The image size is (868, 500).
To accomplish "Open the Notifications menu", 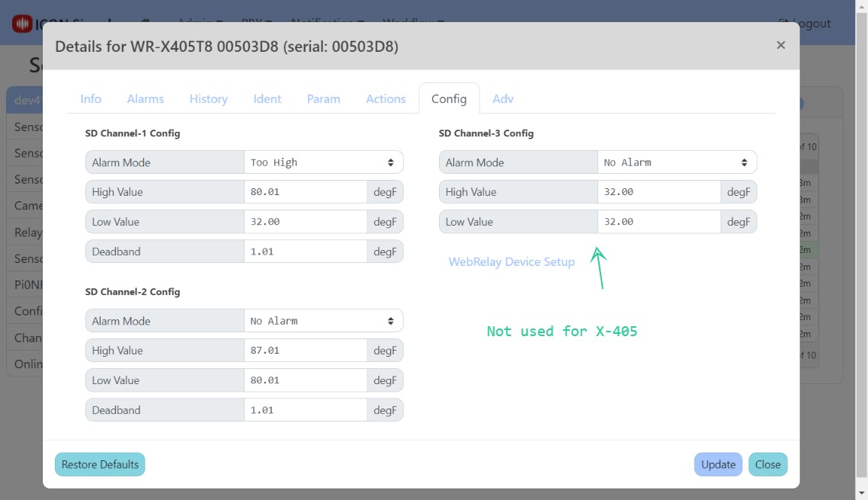I will 322,22.
